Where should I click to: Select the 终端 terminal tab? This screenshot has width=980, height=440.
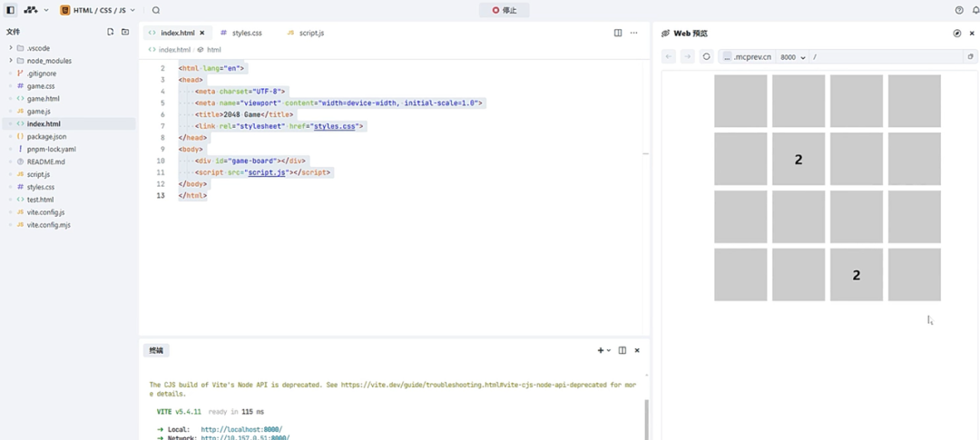coord(156,350)
